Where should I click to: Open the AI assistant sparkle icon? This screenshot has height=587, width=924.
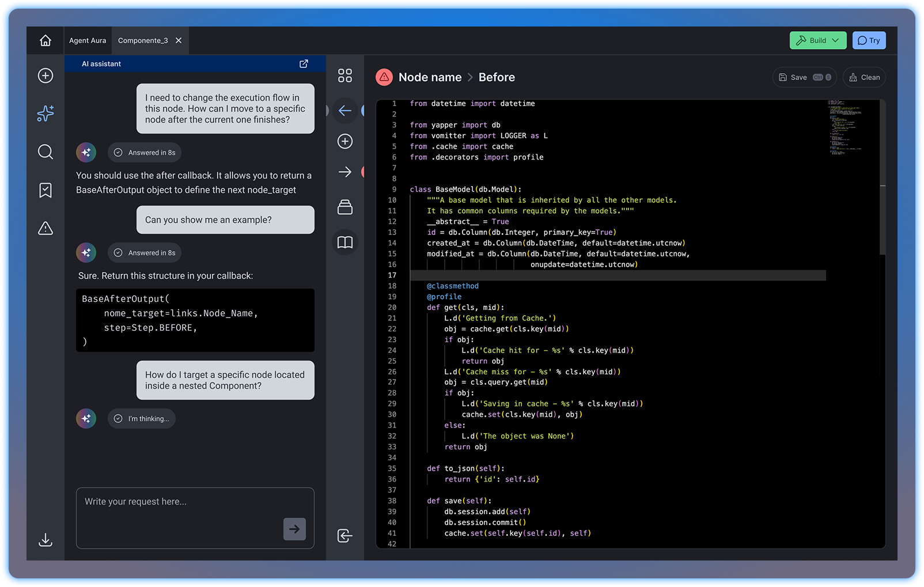click(46, 113)
